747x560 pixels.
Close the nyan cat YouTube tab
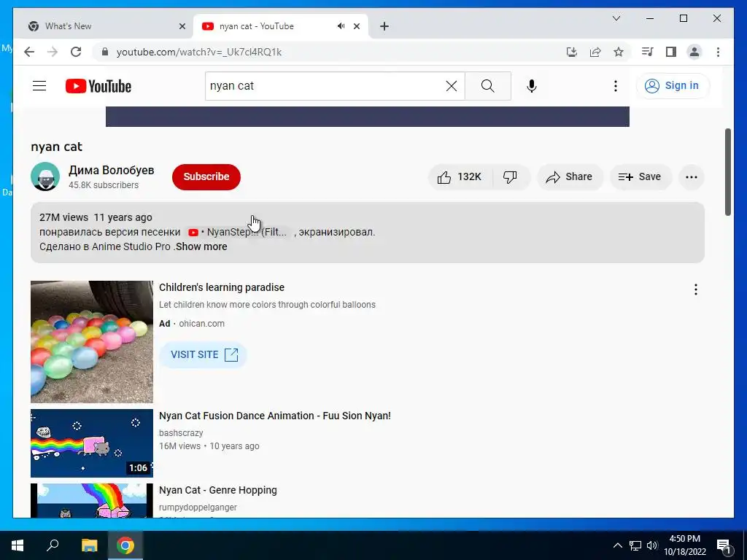[x=357, y=27]
